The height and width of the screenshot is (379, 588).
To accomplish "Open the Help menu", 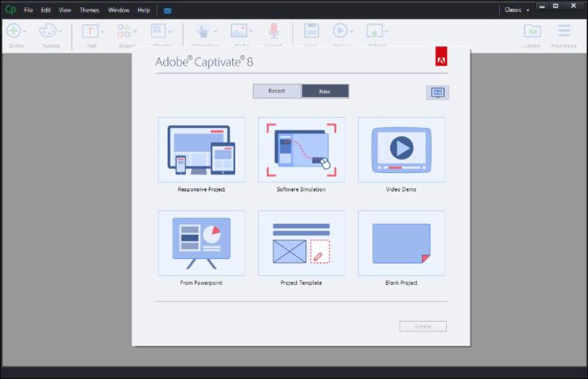I will tap(143, 10).
